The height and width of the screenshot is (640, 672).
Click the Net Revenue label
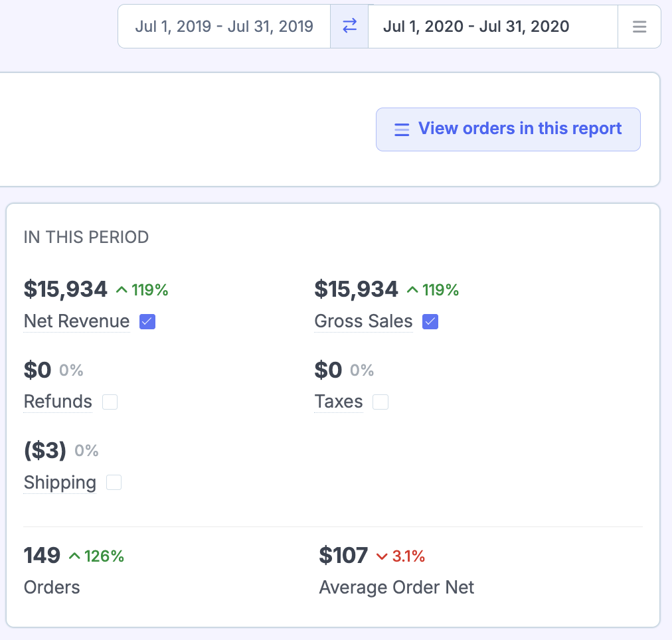pos(76,322)
